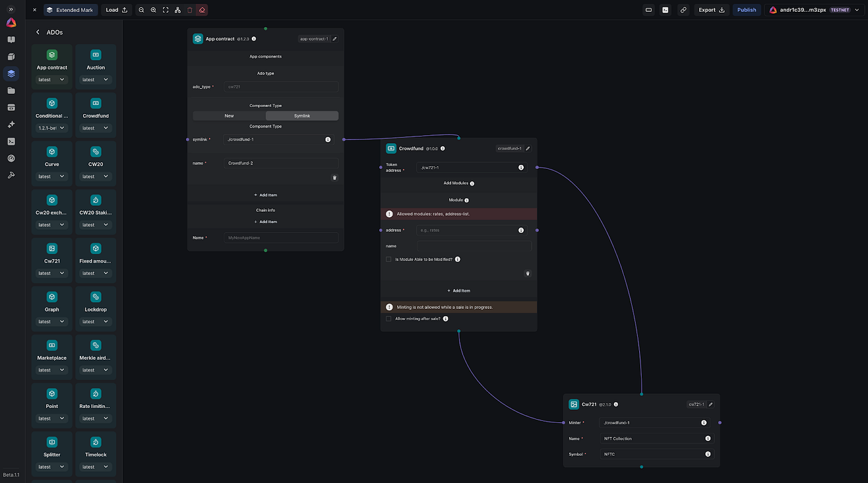The image size is (868, 483).
Task: Zoom out of the canvas
Action: point(141,10)
